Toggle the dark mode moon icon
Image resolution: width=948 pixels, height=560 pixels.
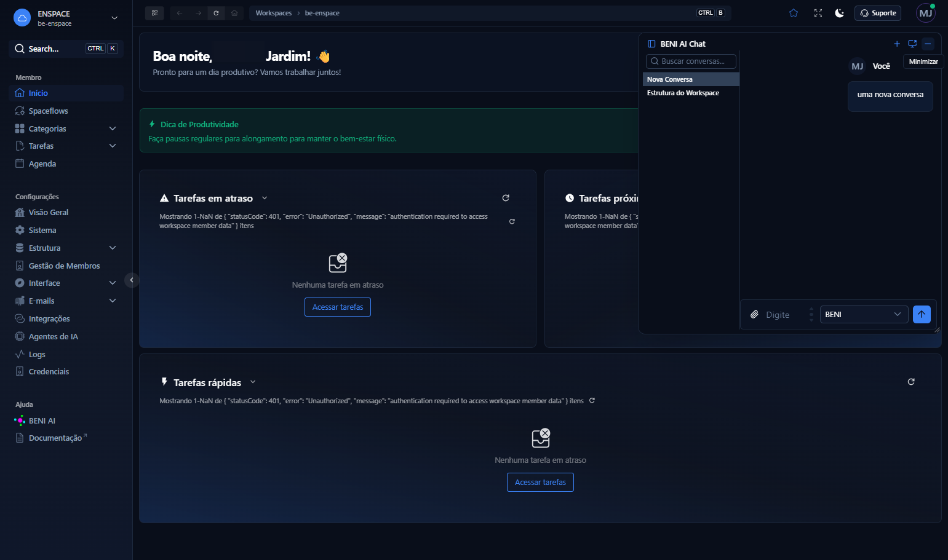click(x=840, y=13)
